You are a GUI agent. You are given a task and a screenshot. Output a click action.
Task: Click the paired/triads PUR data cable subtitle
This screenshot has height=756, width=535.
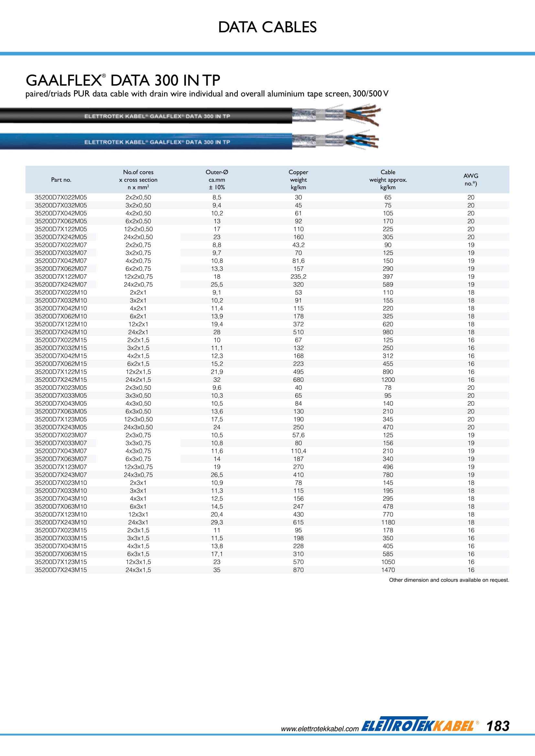point(207,94)
